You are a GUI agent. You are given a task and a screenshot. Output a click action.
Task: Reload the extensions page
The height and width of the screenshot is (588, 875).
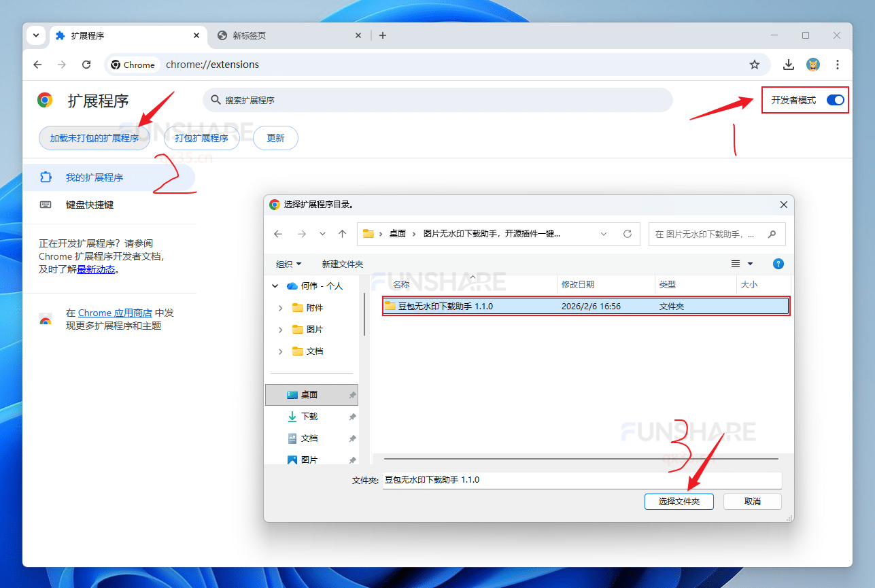point(86,65)
